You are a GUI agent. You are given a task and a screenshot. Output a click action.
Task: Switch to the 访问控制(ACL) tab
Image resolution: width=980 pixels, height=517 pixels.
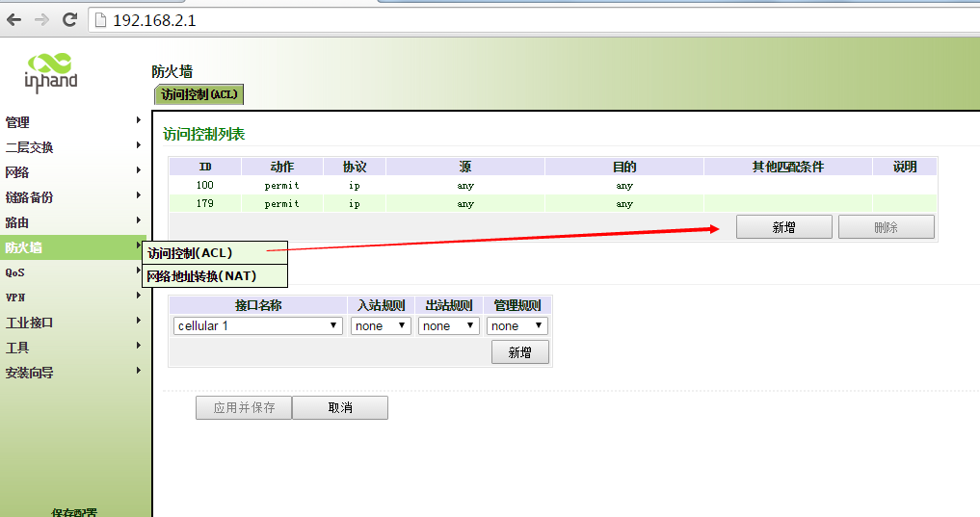[x=199, y=94]
